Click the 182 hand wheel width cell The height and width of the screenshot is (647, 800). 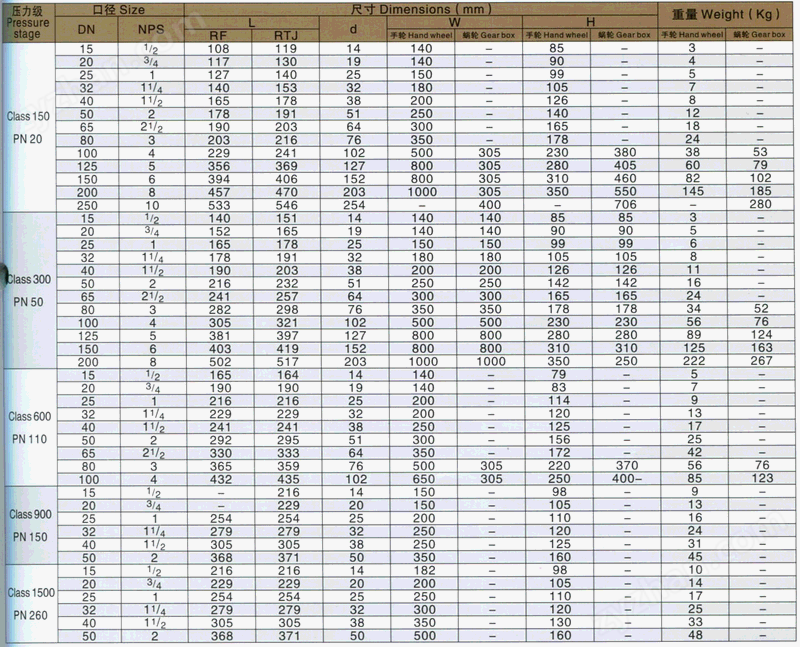click(421, 570)
